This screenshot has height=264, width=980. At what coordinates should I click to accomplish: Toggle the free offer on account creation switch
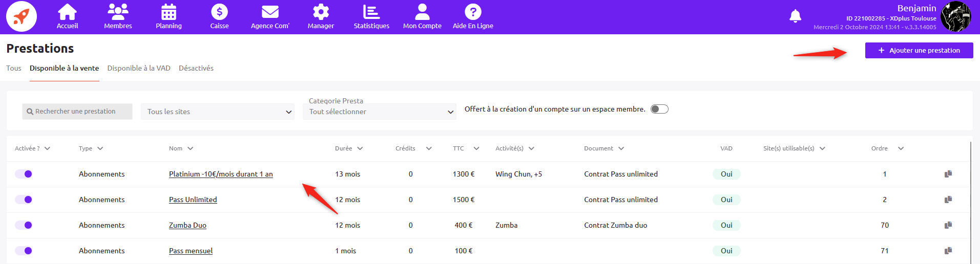(659, 109)
